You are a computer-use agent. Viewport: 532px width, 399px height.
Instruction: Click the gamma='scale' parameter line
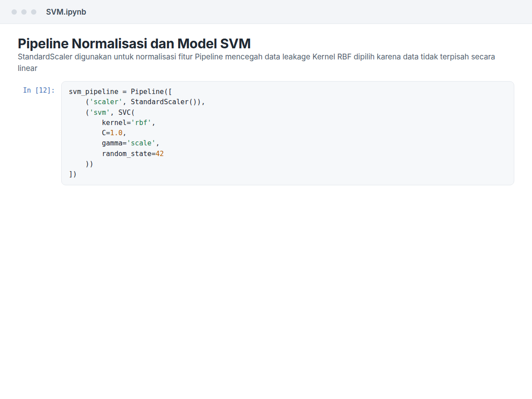tap(130, 143)
